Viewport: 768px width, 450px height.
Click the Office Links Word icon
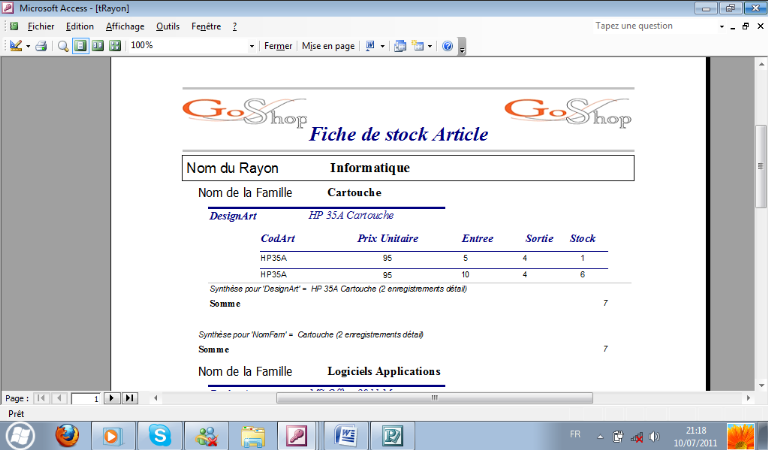click(x=370, y=46)
